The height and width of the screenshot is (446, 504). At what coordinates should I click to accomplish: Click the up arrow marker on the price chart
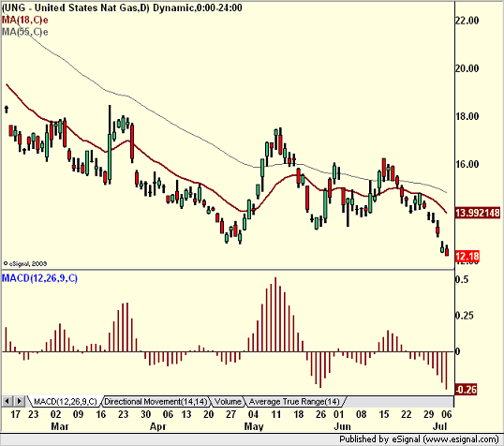7,110
